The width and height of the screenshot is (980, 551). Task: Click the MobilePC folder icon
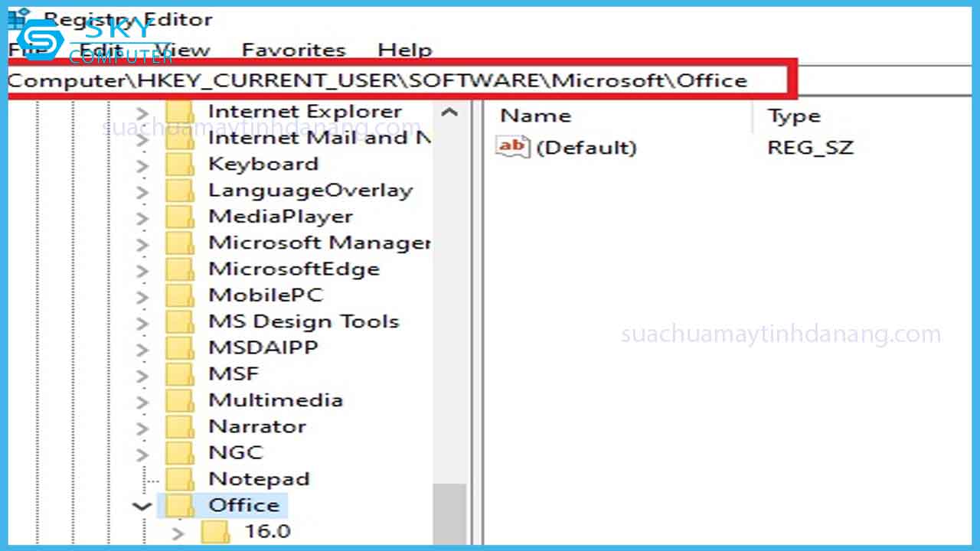pyautogui.click(x=180, y=295)
